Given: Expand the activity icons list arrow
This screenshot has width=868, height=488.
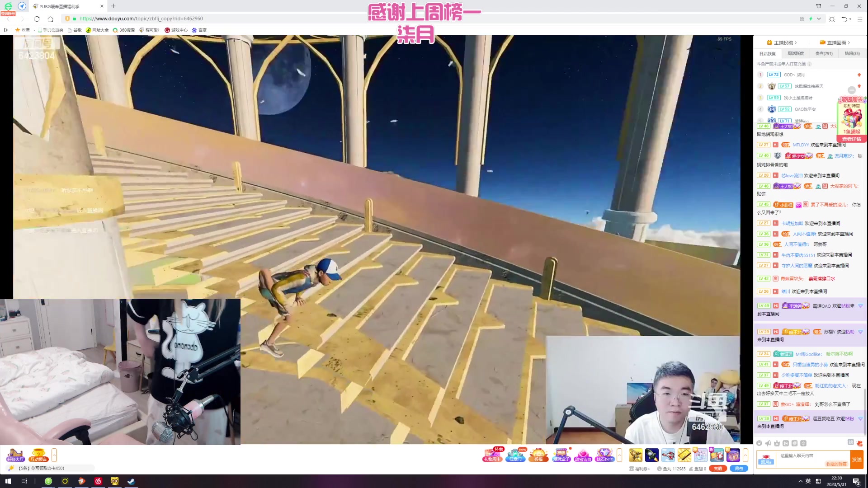Looking at the screenshot, I should click(619, 455).
